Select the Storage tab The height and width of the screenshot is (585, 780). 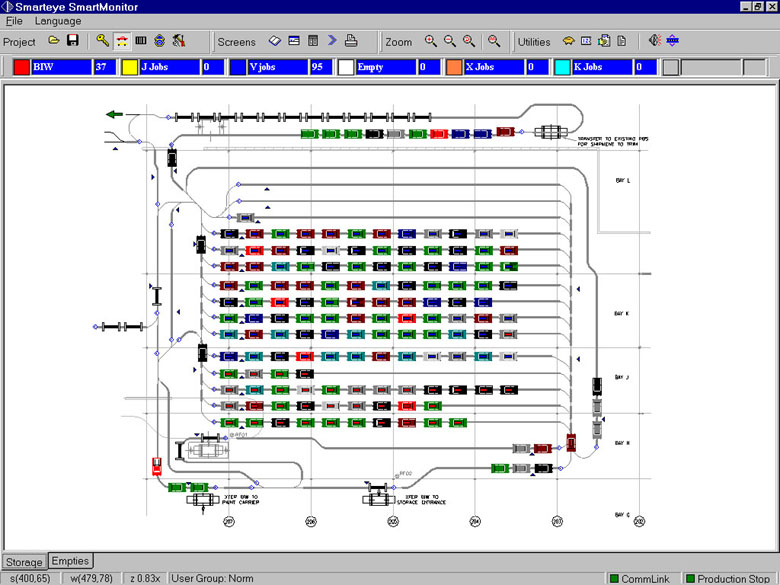[x=23, y=562]
